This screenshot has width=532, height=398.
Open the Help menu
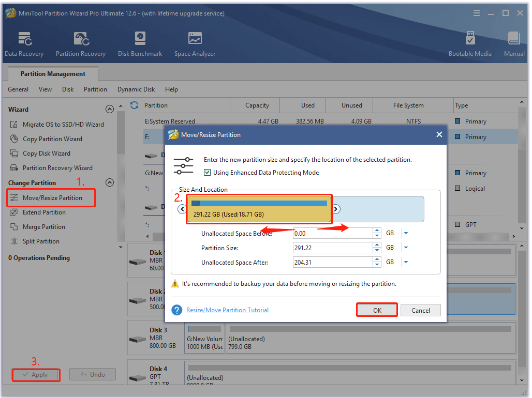171,89
